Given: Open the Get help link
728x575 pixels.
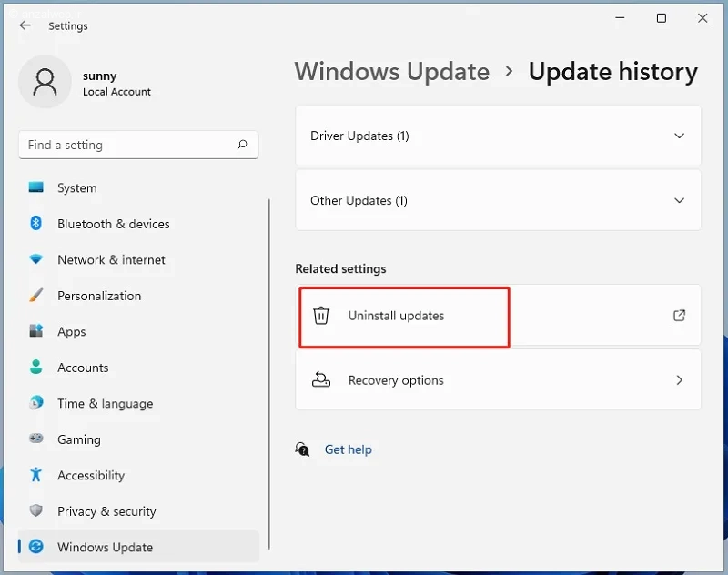Looking at the screenshot, I should pyautogui.click(x=348, y=449).
